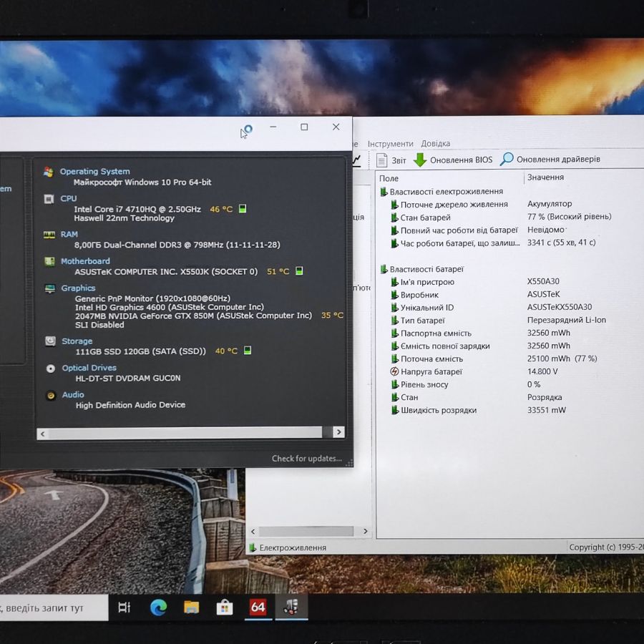Click the Storage drive icon in Speccy
Image resolution: width=644 pixels, height=644 pixels.
[50, 341]
